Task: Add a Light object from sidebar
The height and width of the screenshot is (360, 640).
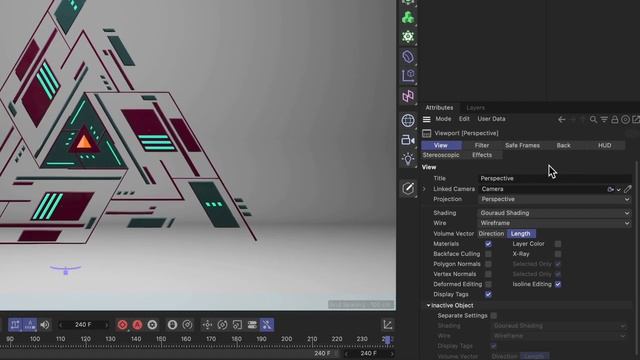Action: pos(408,159)
